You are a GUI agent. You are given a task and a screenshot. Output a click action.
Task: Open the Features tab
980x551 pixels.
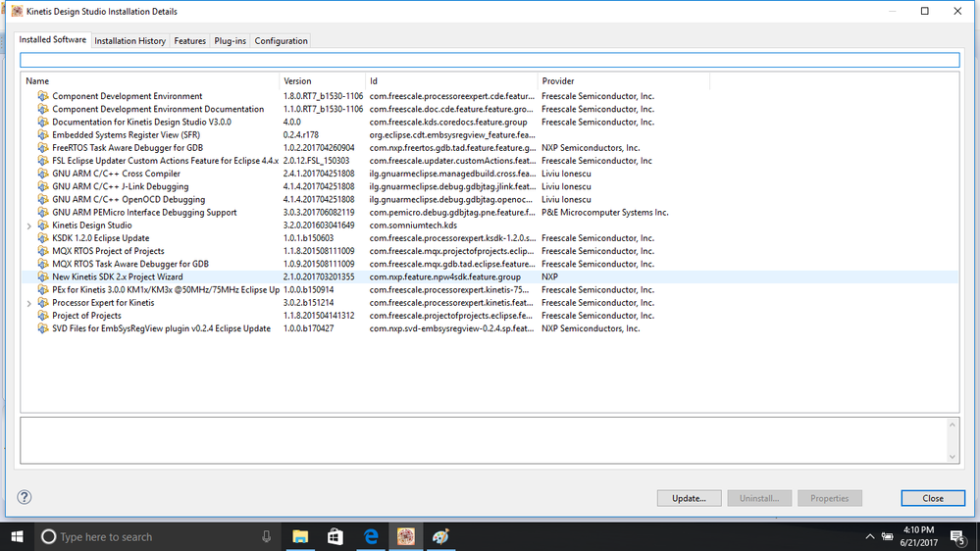point(190,40)
